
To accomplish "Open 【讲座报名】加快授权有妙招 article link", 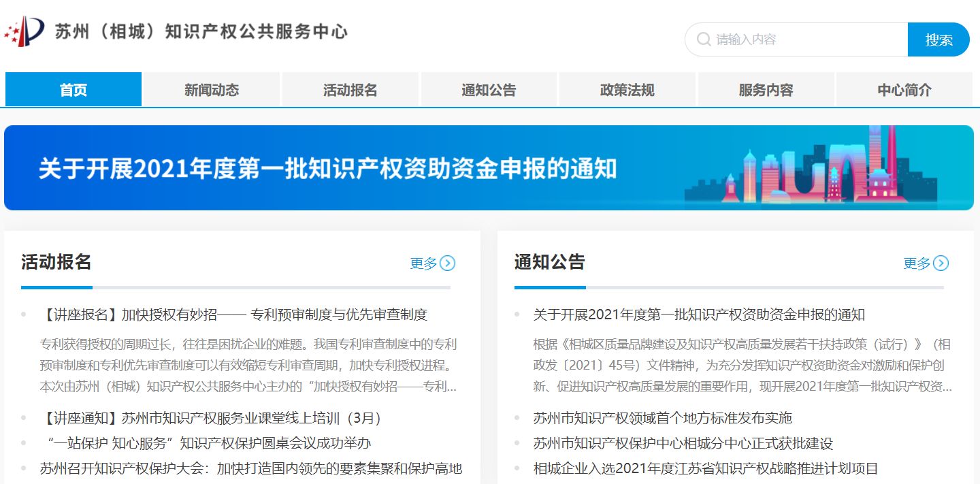I will 233,314.
